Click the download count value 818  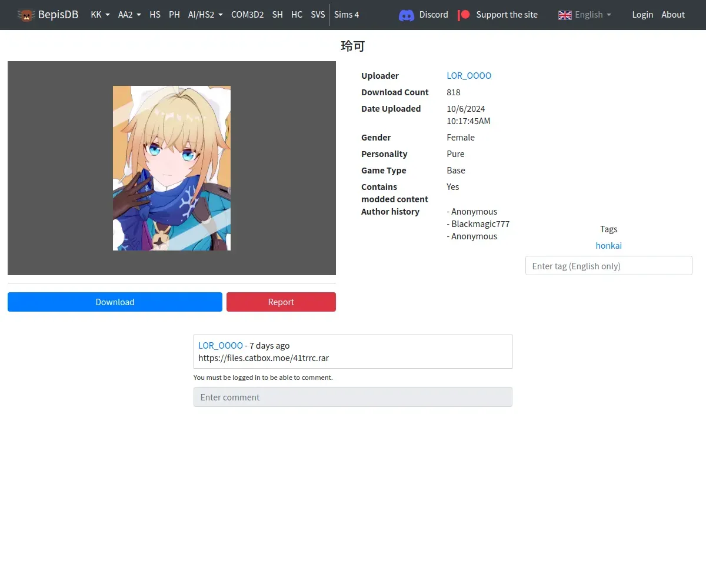[454, 92]
